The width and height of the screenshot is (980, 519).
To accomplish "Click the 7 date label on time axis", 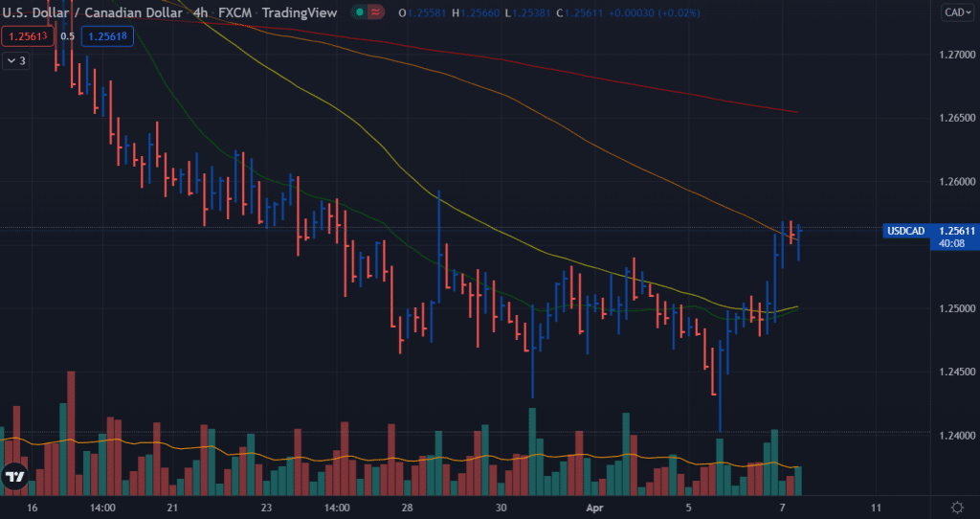I will point(782,508).
